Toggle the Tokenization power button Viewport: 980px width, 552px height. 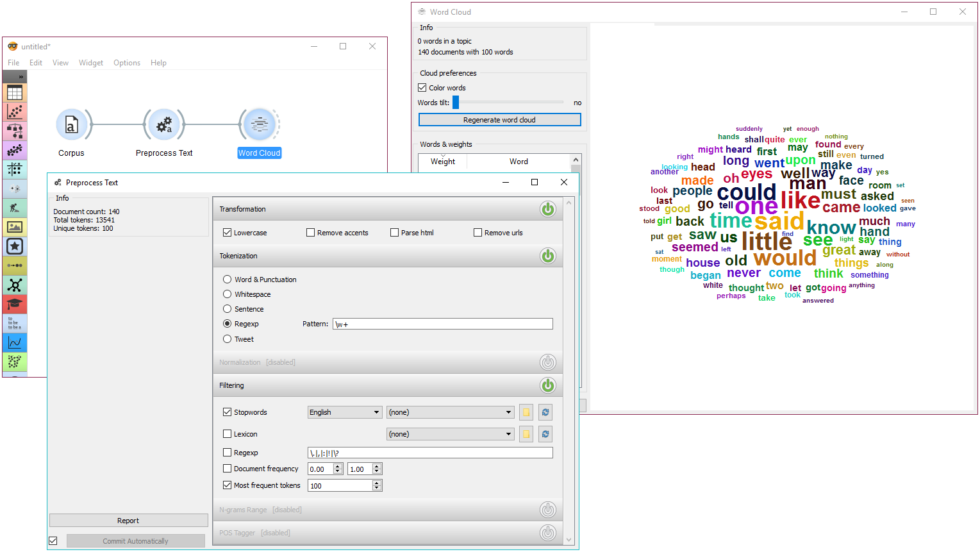point(547,256)
